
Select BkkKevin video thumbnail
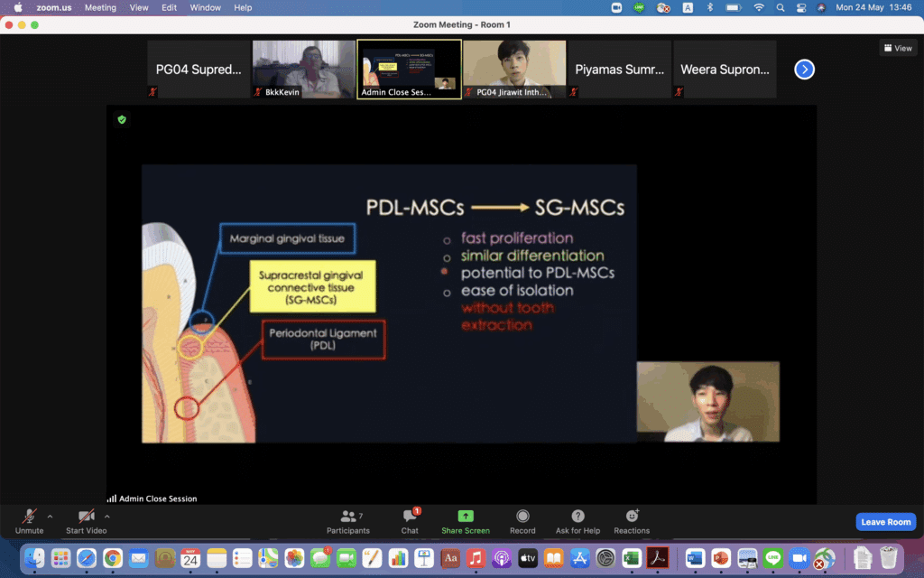pyautogui.click(x=303, y=69)
